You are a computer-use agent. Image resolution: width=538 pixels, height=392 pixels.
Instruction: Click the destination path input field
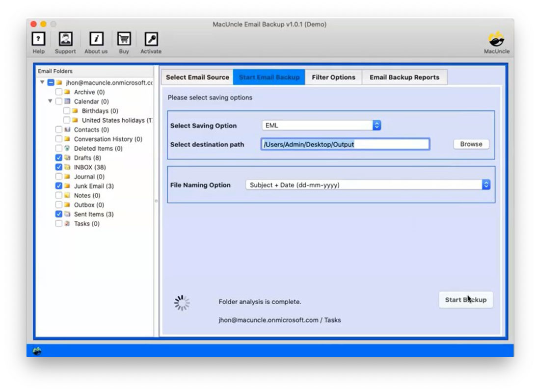tap(345, 144)
